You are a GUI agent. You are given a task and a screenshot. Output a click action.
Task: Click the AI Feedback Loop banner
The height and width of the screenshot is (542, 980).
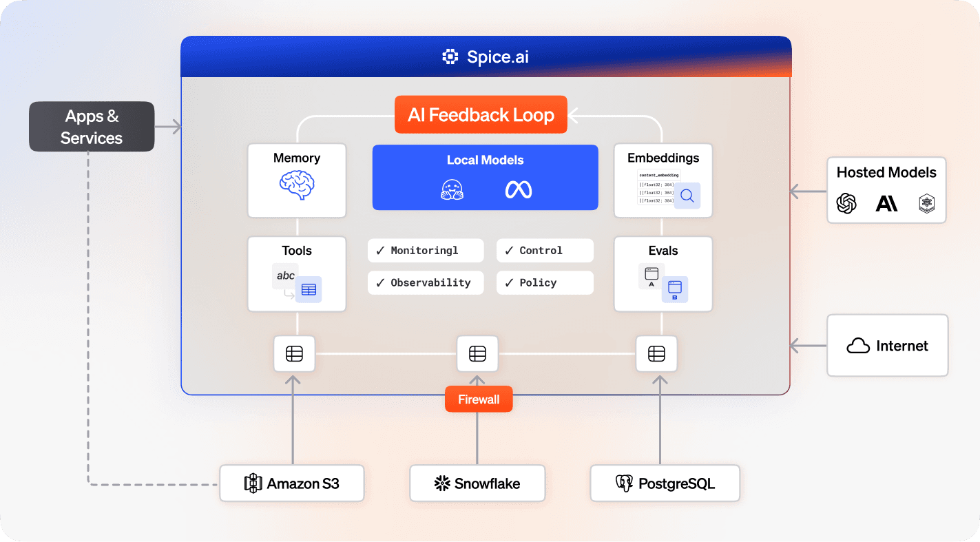pyautogui.click(x=480, y=114)
